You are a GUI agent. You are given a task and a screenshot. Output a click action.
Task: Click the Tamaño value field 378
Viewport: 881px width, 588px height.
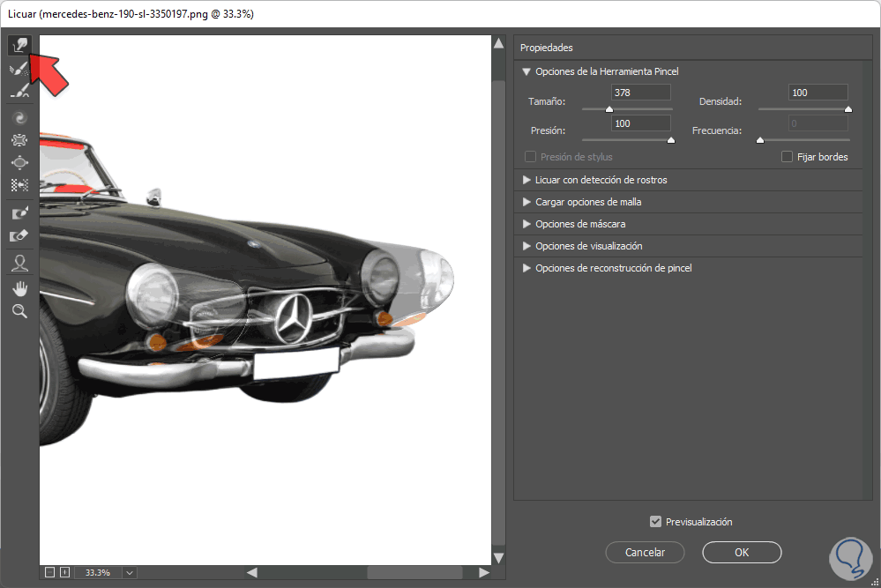click(640, 93)
